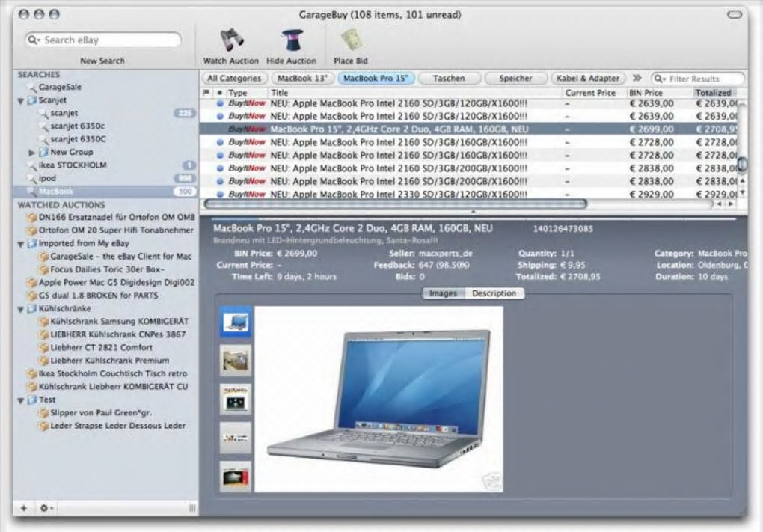The height and width of the screenshot is (532, 763).
Task: Click the large MacBook Pro preview image
Action: [379, 399]
